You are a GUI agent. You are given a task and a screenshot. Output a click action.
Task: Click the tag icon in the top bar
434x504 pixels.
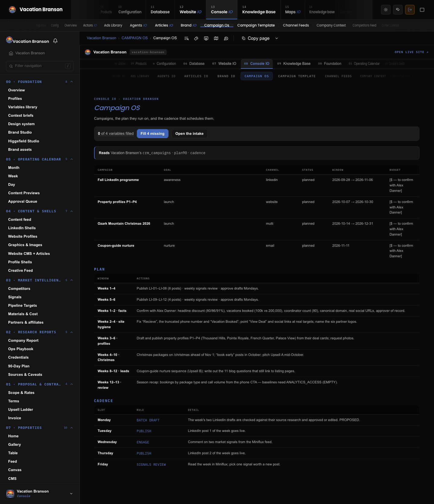tap(398, 10)
